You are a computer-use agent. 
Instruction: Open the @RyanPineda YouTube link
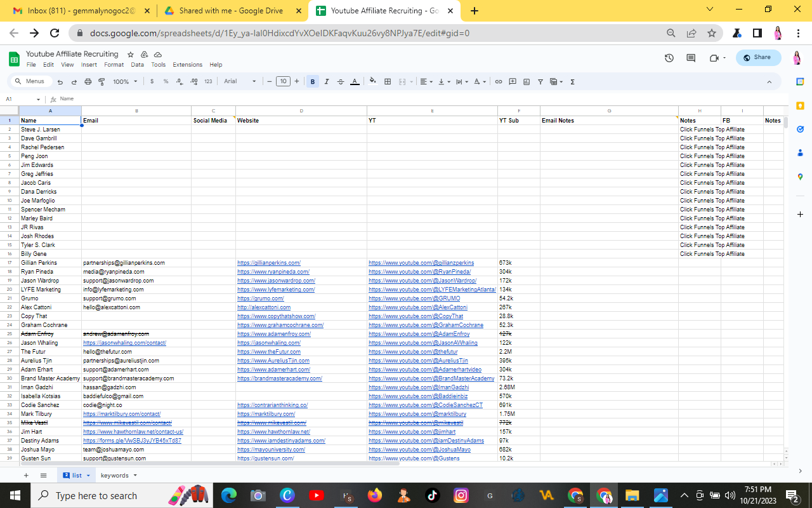419,272
